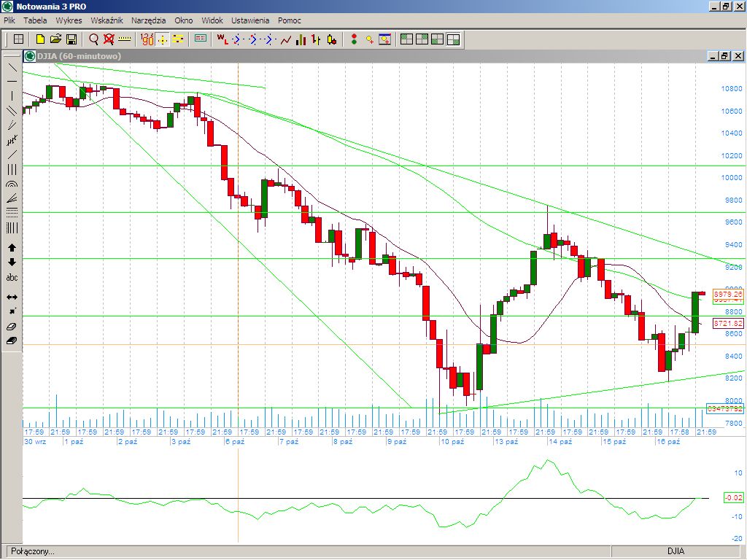The image size is (747, 560).
Task: Select the horizontal line drawing tool
Action: pos(12,82)
